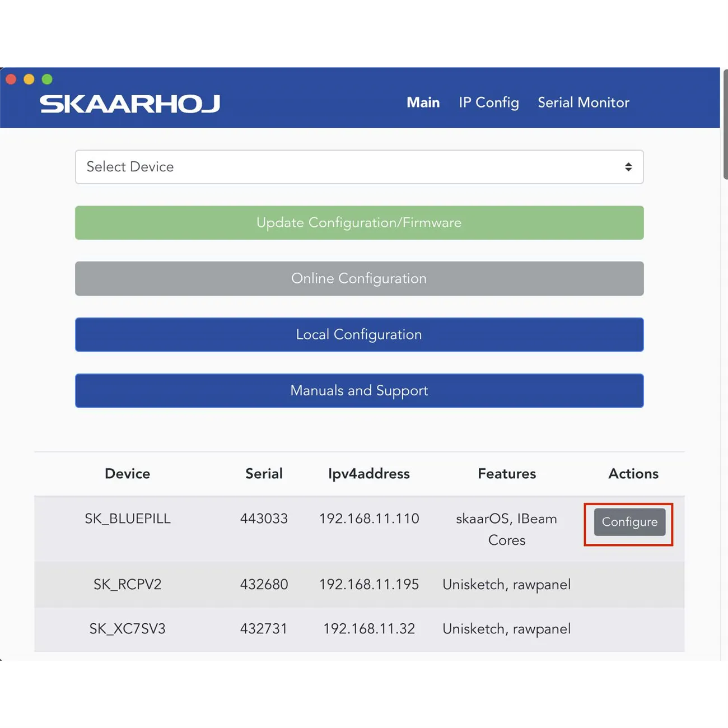
Task: Click the Features column header
Action: pyautogui.click(x=506, y=474)
